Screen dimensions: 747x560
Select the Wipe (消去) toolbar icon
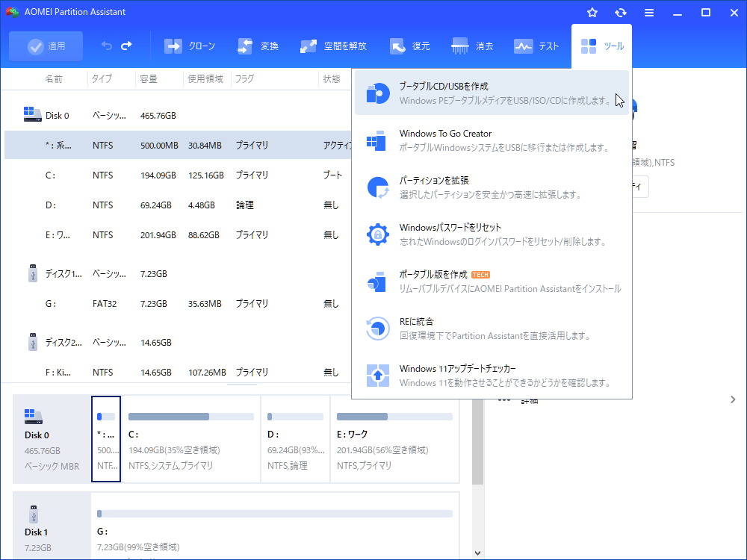461,46
